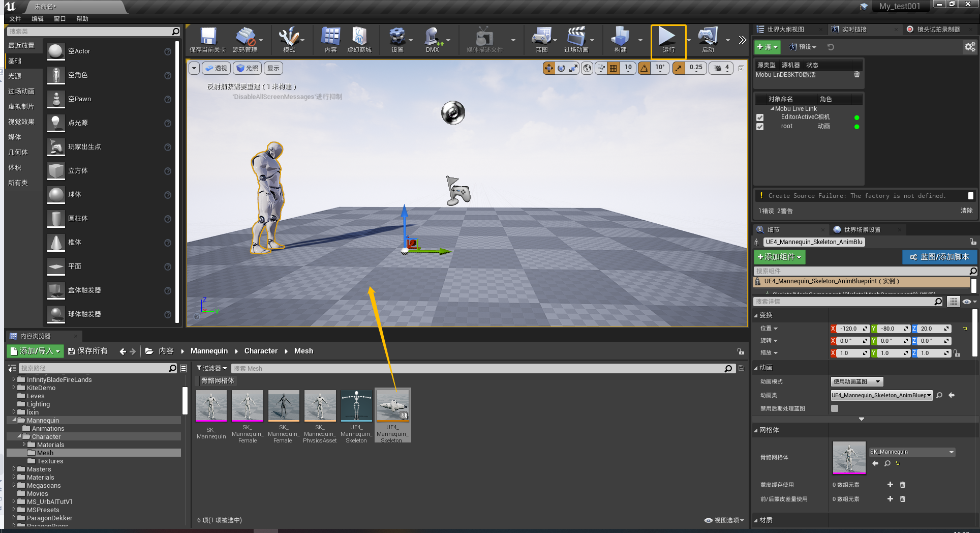
Task: Open the Animation Mode dropdown
Action: [x=857, y=381]
